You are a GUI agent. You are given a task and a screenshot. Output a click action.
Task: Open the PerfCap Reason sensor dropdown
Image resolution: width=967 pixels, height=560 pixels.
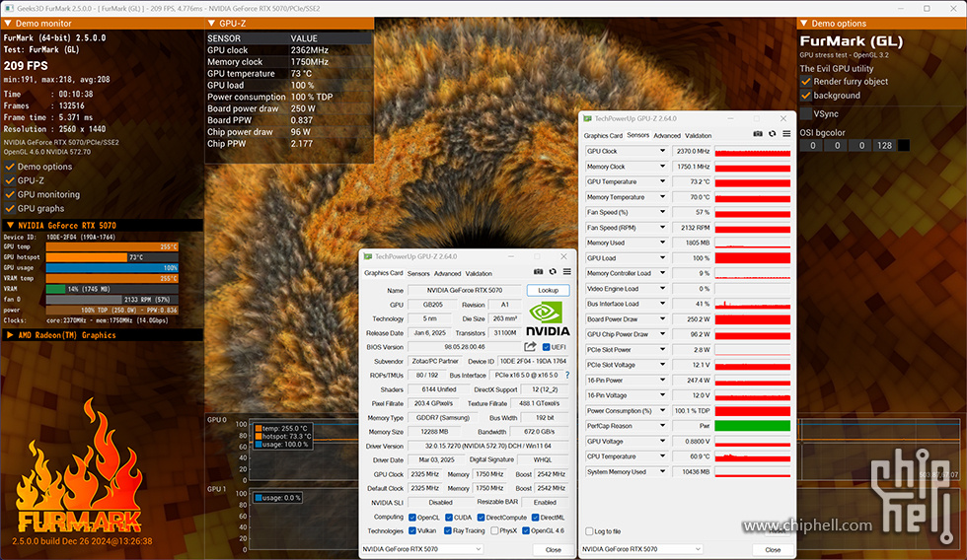[662, 426]
